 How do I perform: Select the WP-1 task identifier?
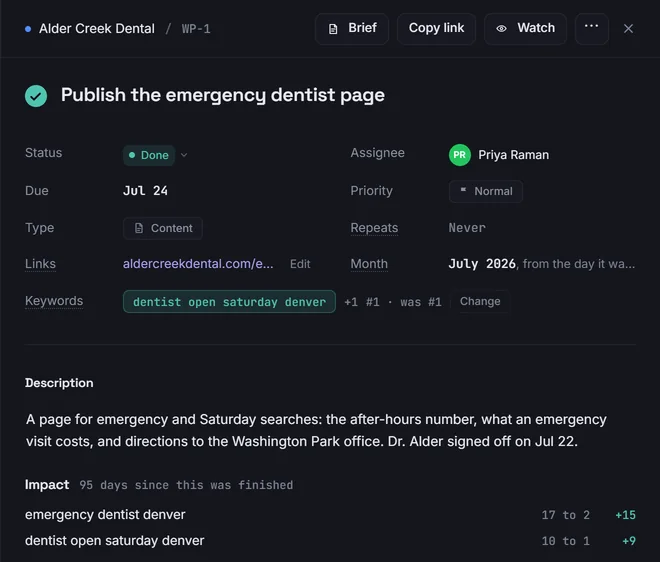[x=196, y=29]
